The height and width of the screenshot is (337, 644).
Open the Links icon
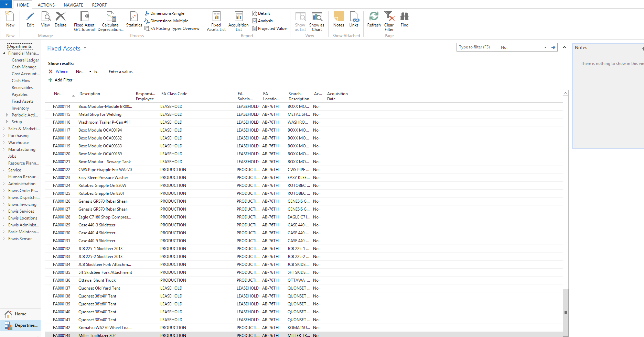click(x=354, y=19)
